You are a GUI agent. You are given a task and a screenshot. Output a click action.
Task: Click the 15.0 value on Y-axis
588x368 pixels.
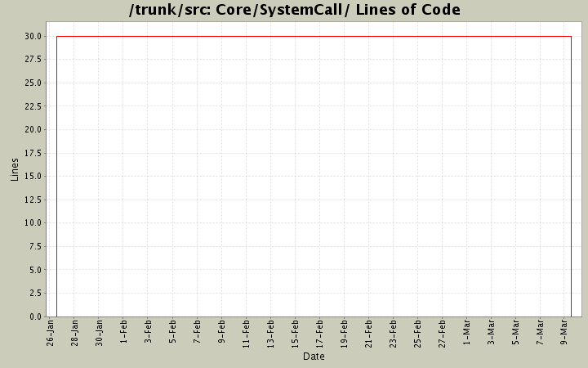(x=33, y=176)
